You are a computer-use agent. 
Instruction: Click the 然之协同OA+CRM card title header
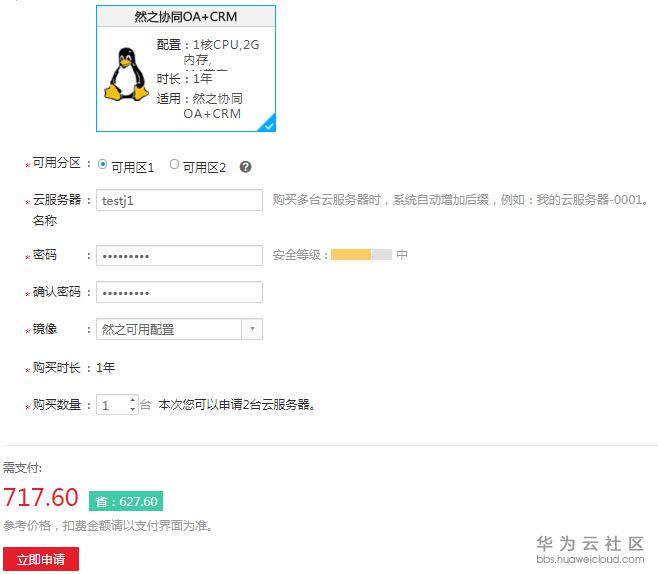[x=186, y=16]
